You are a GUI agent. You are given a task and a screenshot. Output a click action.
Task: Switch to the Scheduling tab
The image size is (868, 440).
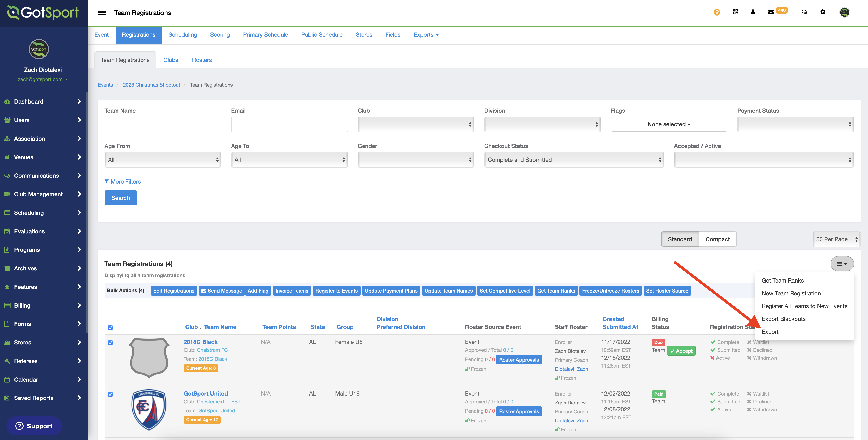(x=182, y=35)
